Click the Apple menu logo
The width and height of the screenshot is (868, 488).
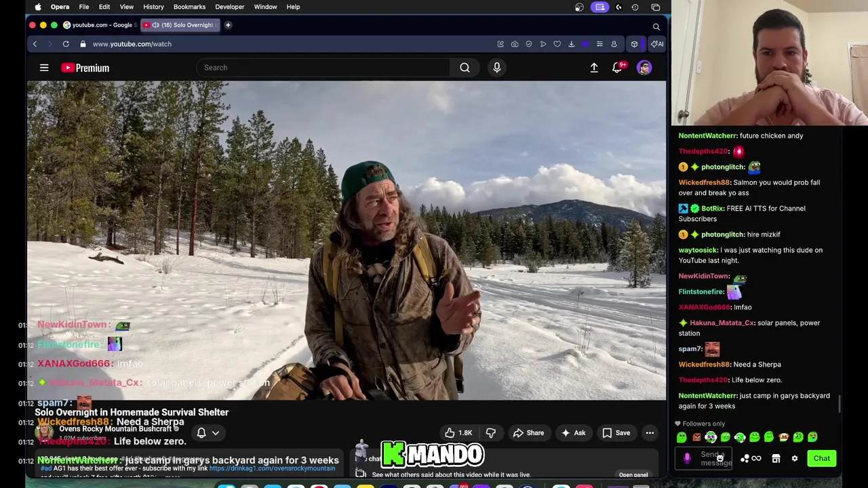click(38, 7)
